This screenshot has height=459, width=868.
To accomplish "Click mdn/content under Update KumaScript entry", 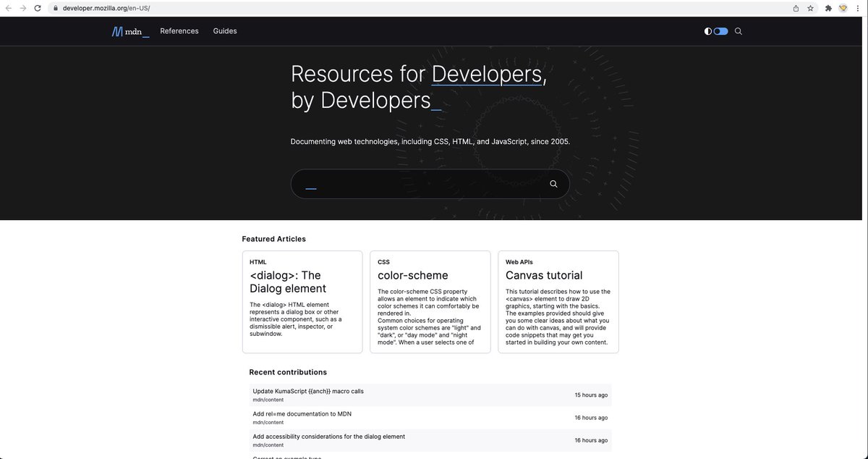I will click(268, 400).
